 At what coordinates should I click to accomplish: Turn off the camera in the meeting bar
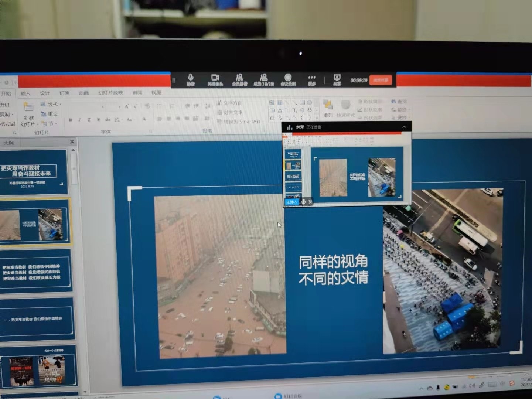point(215,79)
